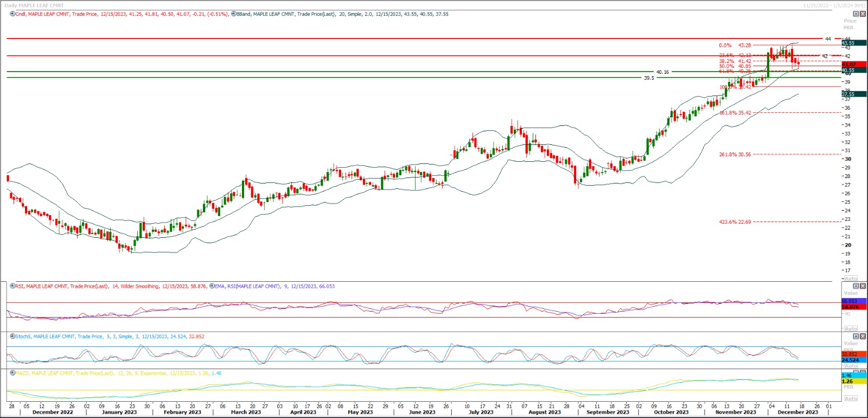The width and height of the screenshot is (868, 418).
Task: Click the 50.0% 40.85 Fibonacci label
Action: coord(735,66)
